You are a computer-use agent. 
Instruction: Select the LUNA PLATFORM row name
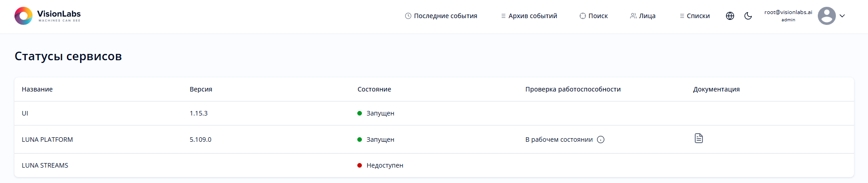click(47, 140)
